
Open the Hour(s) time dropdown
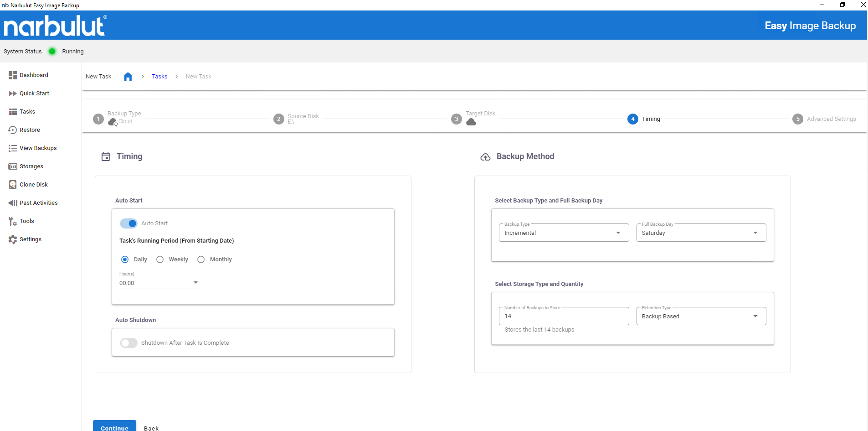pyautogui.click(x=159, y=283)
